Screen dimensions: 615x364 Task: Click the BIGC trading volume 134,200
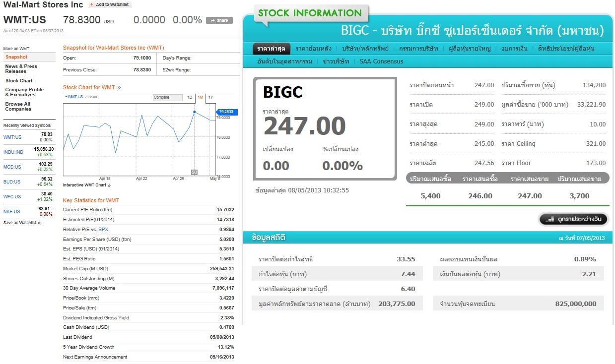tap(594, 85)
